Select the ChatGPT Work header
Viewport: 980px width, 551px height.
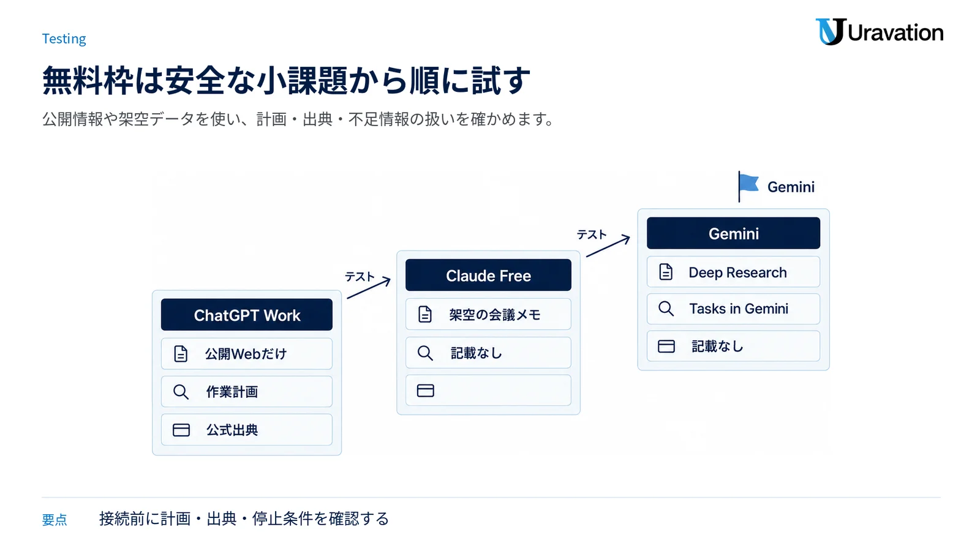(247, 315)
